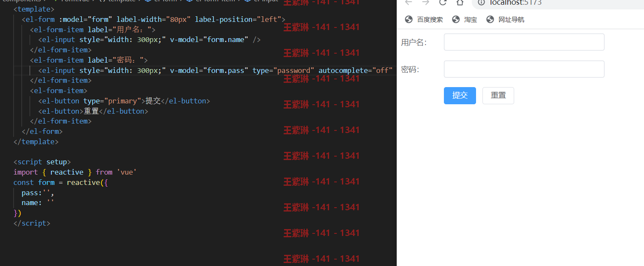The image size is (644, 266).
Task: Submit the form with 提交 button
Action: [460, 95]
